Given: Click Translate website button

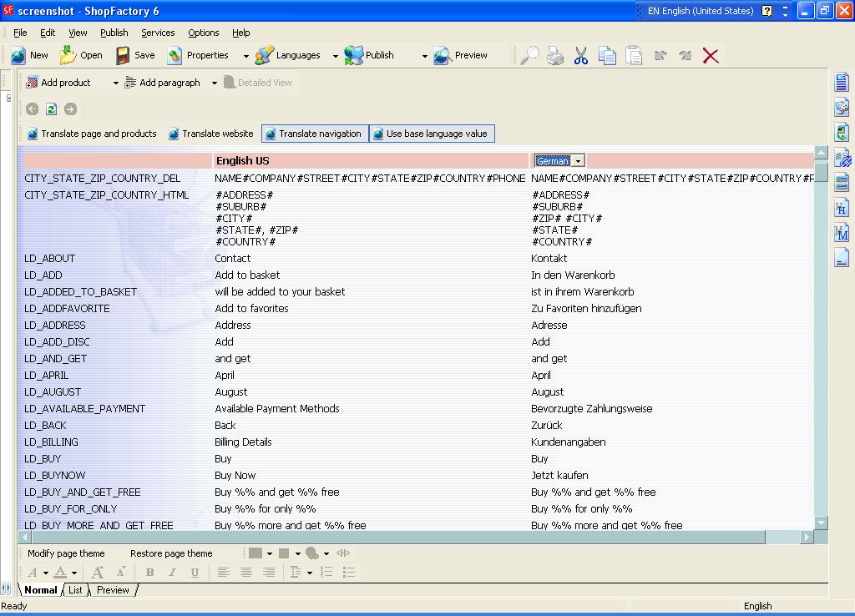Looking at the screenshot, I should tap(210, 134).
